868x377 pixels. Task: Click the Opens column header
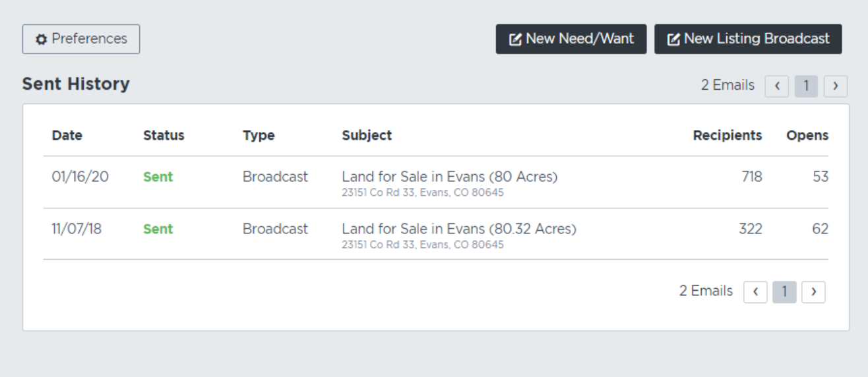tap(807, 135)
